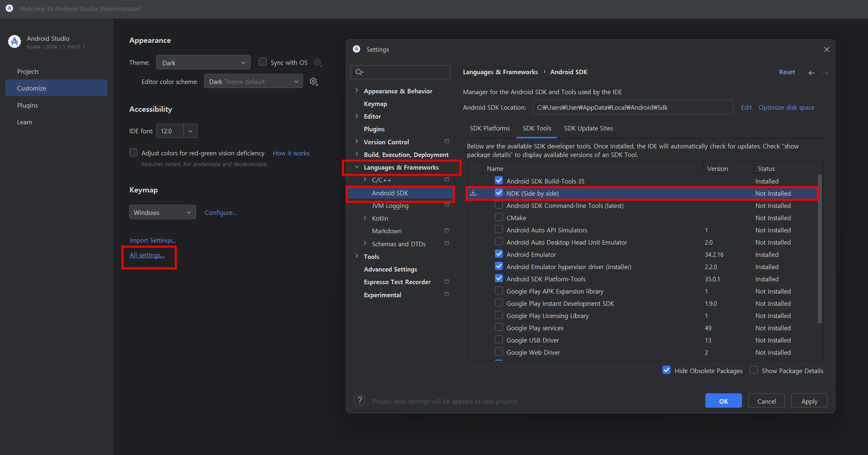Viewport: 868px width, 455px height.
Task: Click the Reset link
Action: 787,72
